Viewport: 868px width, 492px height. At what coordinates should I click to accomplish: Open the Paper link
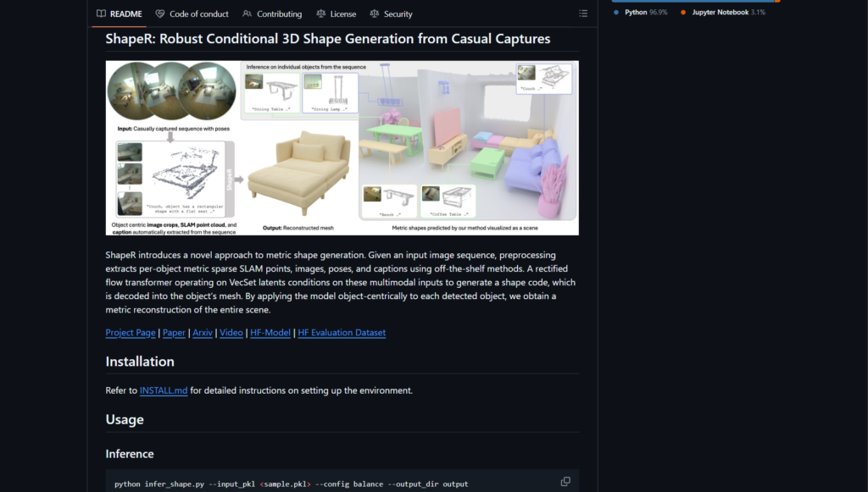[x=174, y=333]
